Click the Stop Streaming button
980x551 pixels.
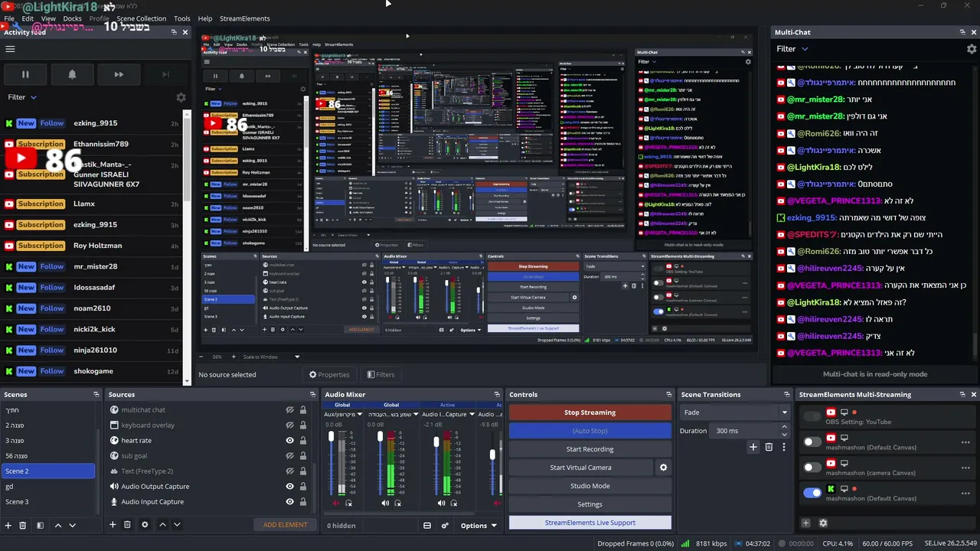click(x=590, y=412)
